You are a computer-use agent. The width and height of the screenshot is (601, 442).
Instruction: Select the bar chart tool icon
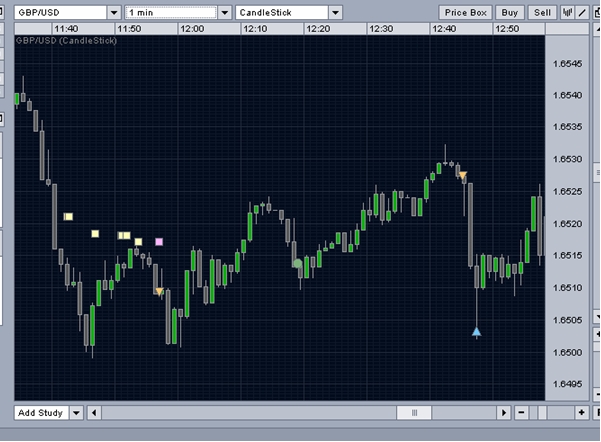coord(567,13)
